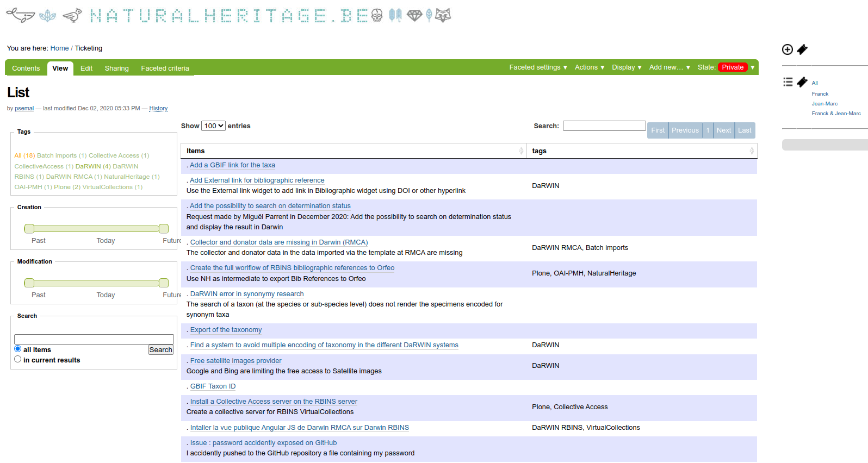The width and height of the screenshot is (868, 463).
Task: Click the left handle of the Creation slider
Action: pos(29,229)
